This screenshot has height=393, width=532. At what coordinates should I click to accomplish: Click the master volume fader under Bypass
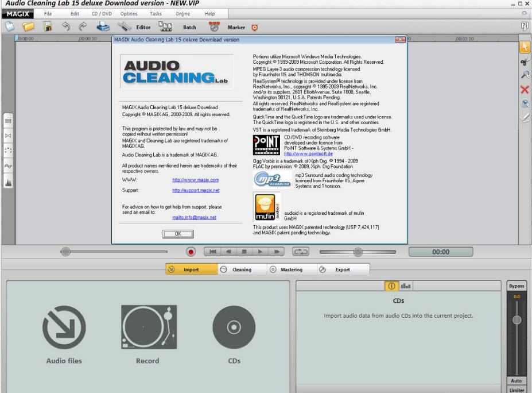tap(517, 319)
